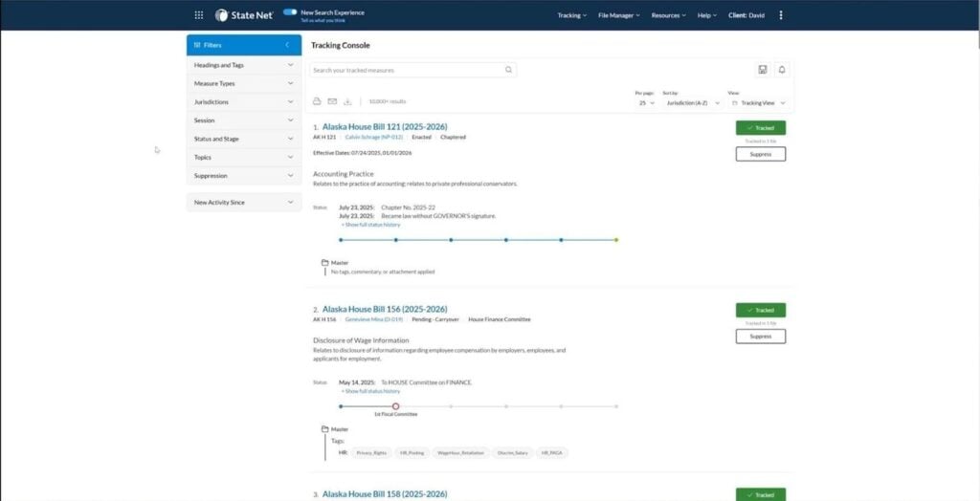Image resolution: width=980 pixels, height=501 pixels.
Task: Open the Per page 25 dropdown
Action: tap(645, 102)
